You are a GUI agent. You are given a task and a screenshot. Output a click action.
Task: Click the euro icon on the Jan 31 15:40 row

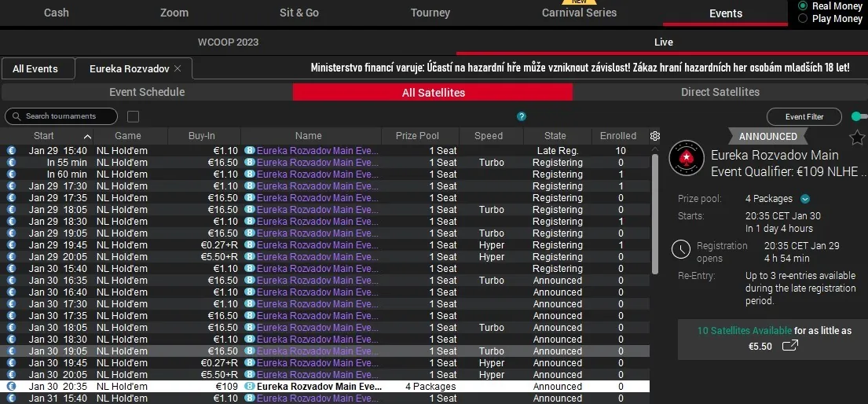click(11, 398)
